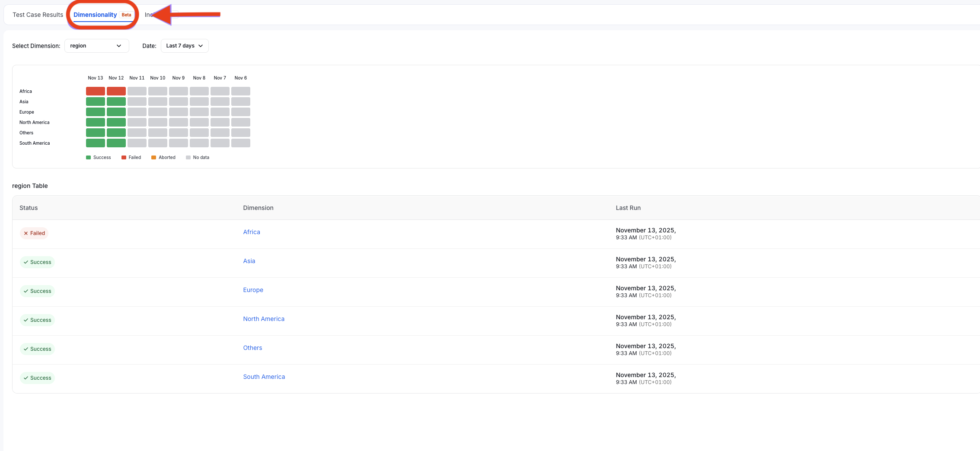Open the North America dimension link
This screenshot has width=980, height=451.
pos(264,319)
